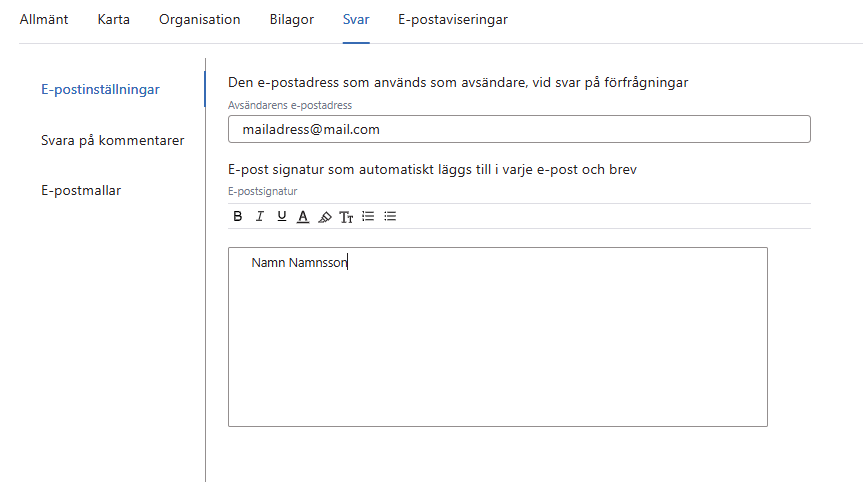The width and height of the screenshot is (863, 482).
Task: Insert a bulleted list in signature
Action: (390, 216)
